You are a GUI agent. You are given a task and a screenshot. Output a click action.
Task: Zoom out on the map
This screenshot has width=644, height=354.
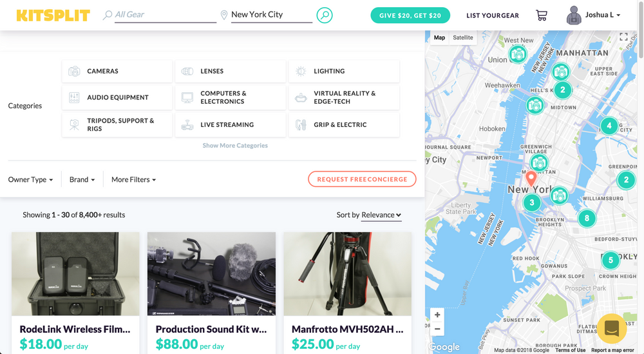point(437,329)
